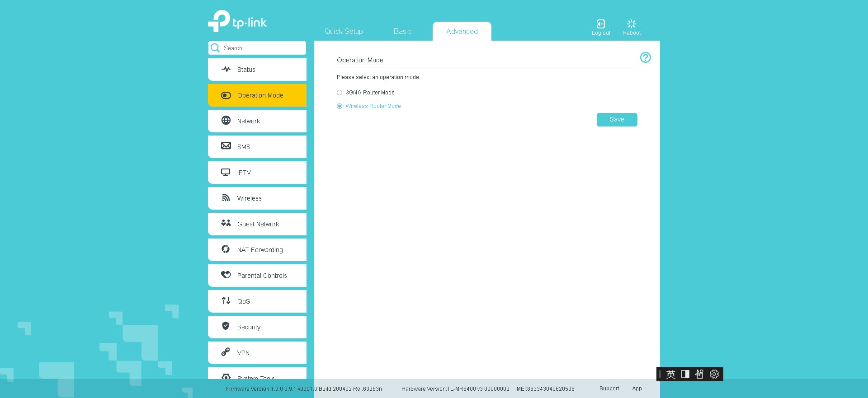Click the search magnifier icon
This screenshot has height=398, width=868.
[x=215, y=48]
